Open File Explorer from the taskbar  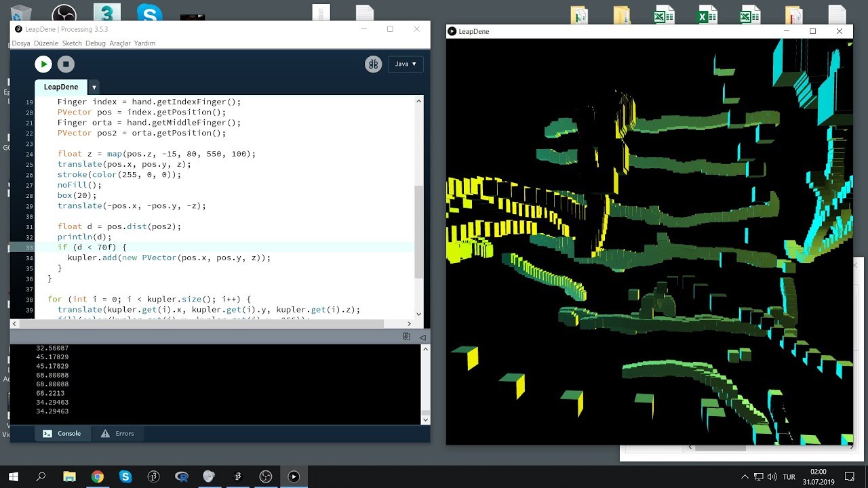coord(69,476)
